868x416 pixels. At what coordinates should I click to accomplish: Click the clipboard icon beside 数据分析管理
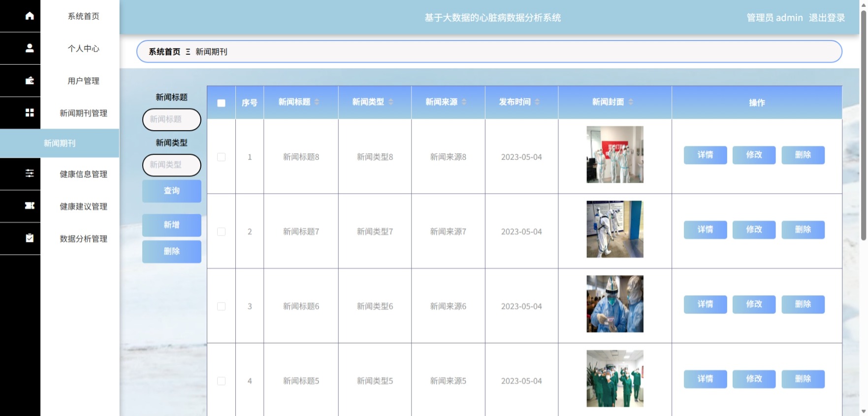point(30,238)
